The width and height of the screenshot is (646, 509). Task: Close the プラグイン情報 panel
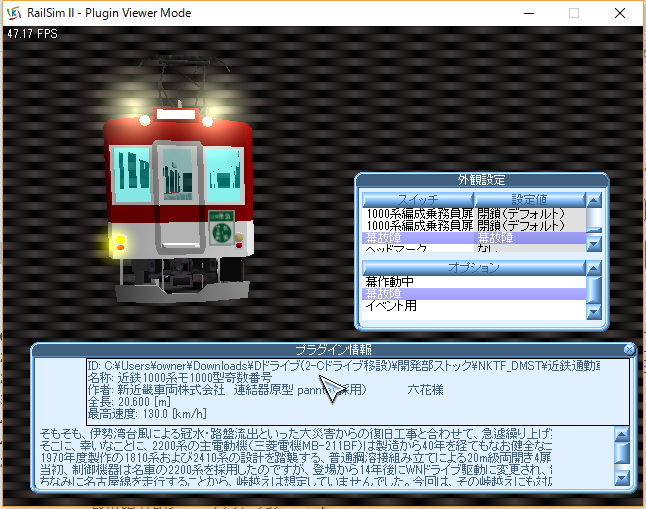[x=629, y=350]
